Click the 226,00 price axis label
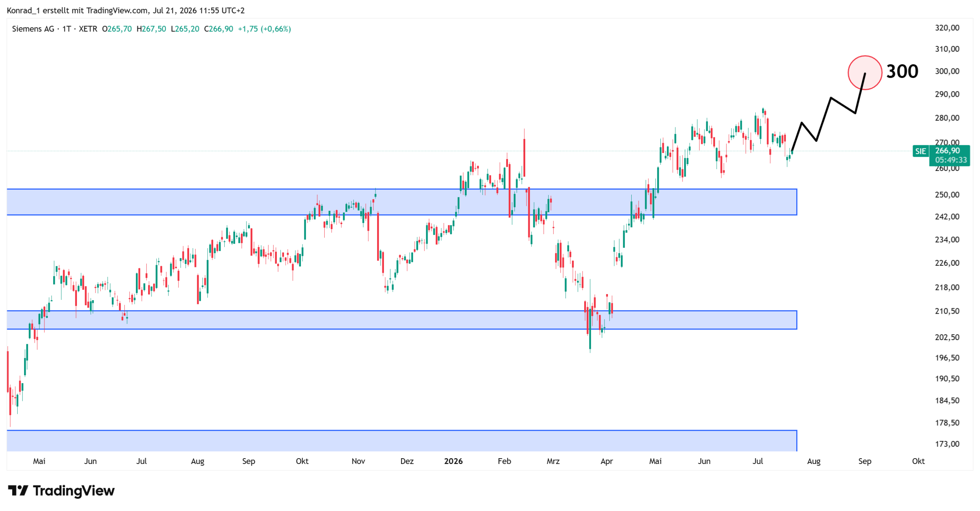The height and width of the screenshot is (511, 980). pyautogui.click(x=947, y=263)
